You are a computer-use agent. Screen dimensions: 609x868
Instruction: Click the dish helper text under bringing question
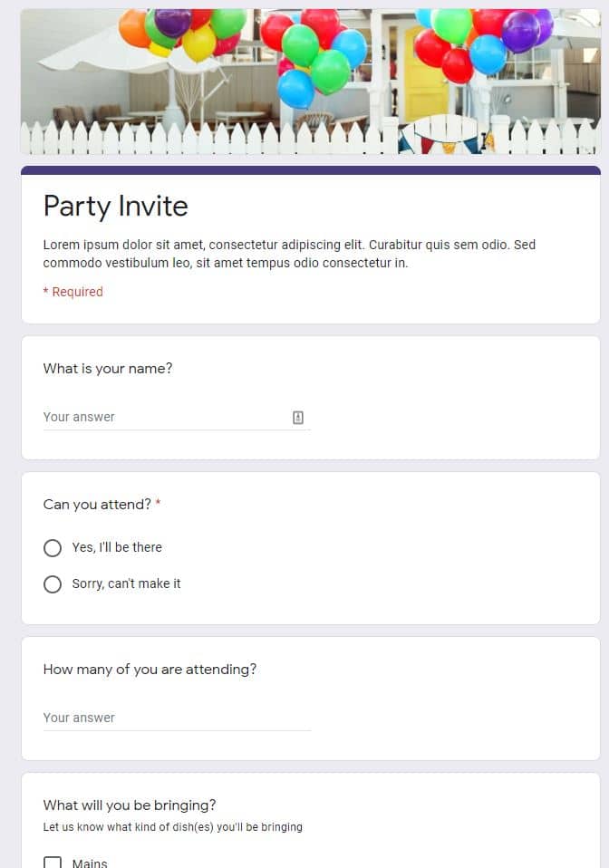pos(172,827)
